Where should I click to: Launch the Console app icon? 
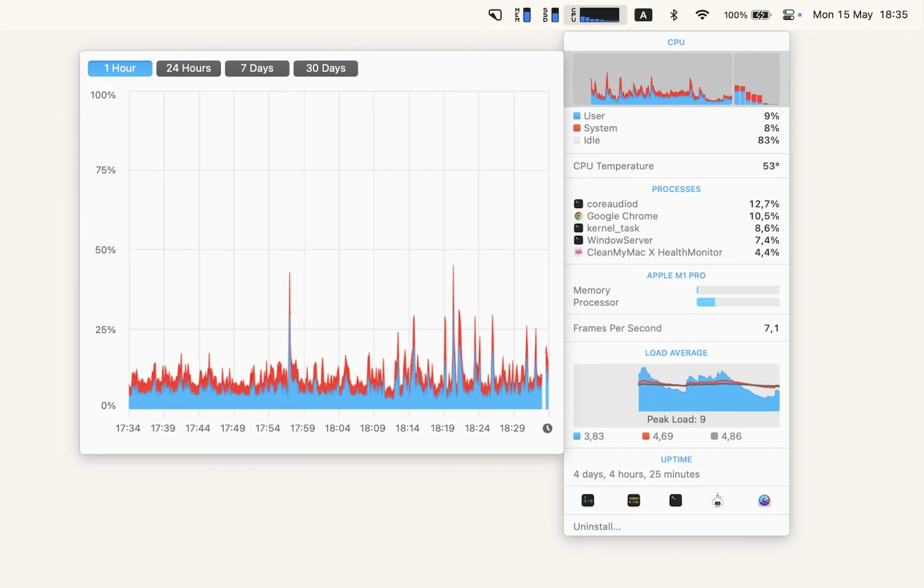pos(633,500)
